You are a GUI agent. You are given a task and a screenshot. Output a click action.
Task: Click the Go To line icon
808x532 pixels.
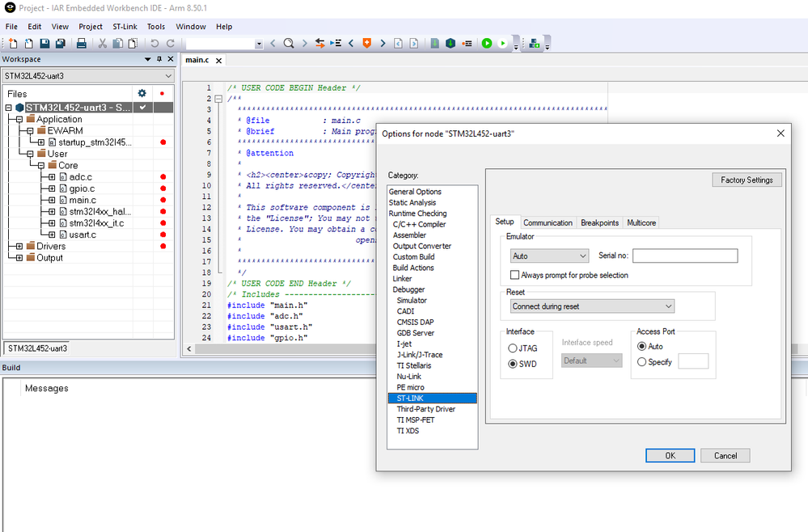[x=336, y=44]
